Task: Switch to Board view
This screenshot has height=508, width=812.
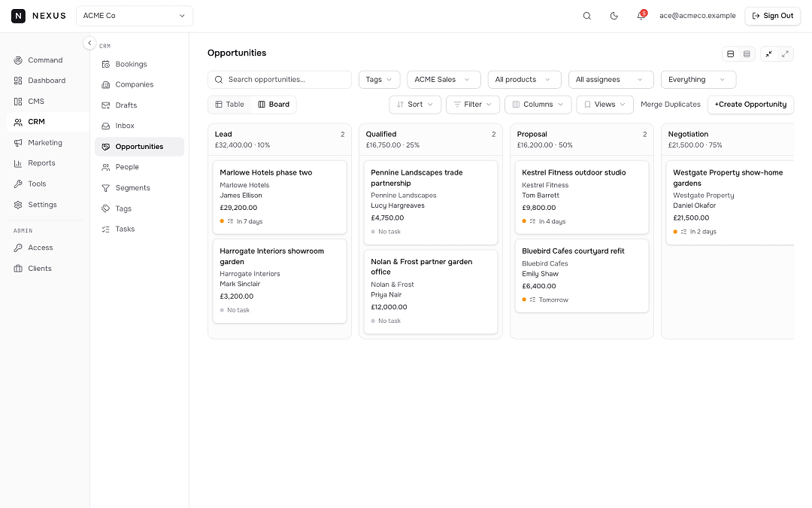Action: (x=274, y=104)
